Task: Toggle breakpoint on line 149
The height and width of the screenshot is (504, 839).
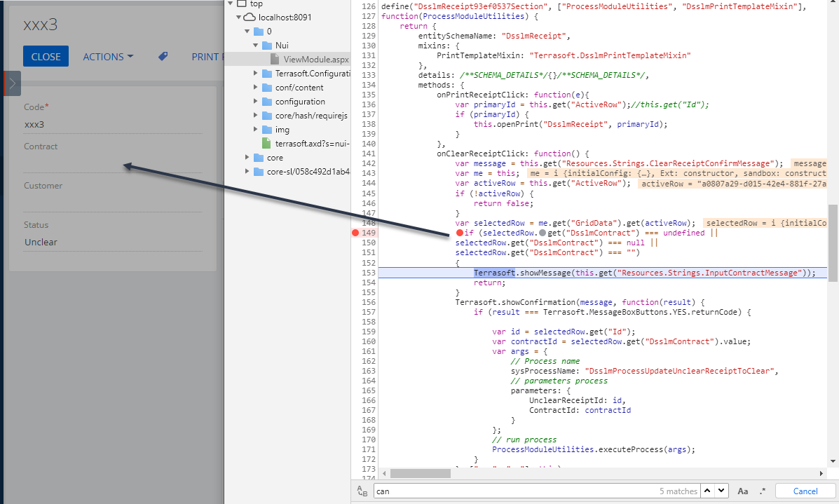Action: (355, 233)
